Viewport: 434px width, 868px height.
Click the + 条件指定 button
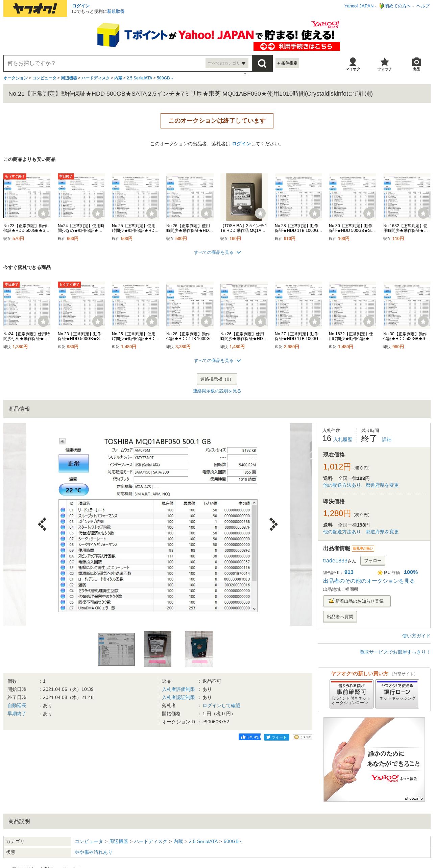click(x=287, y=63)
